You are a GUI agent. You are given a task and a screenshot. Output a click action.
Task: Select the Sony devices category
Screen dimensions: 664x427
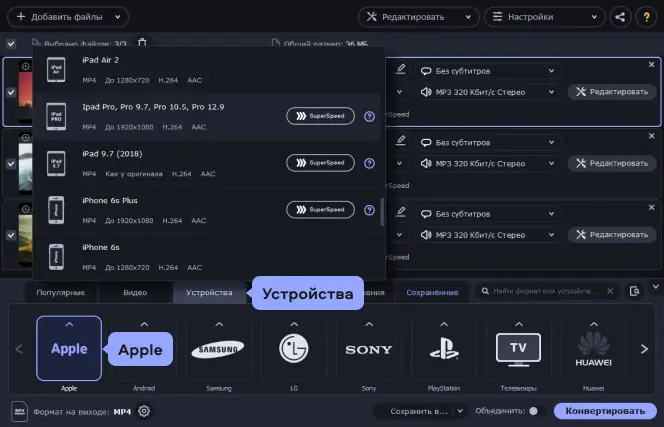[369, 349]
